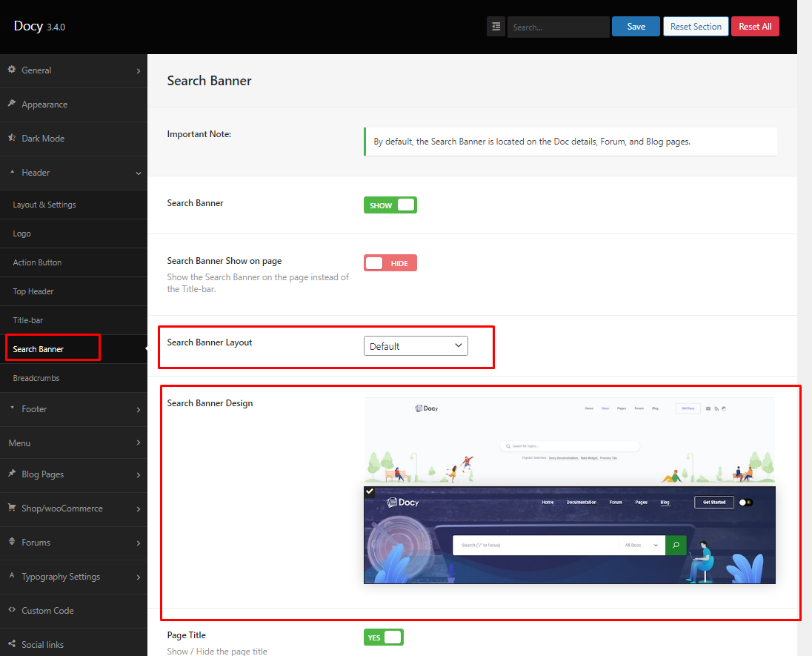Click the Forums layers icon
The height and width of the screenshot is (656, 812).
tap(12, 542)
